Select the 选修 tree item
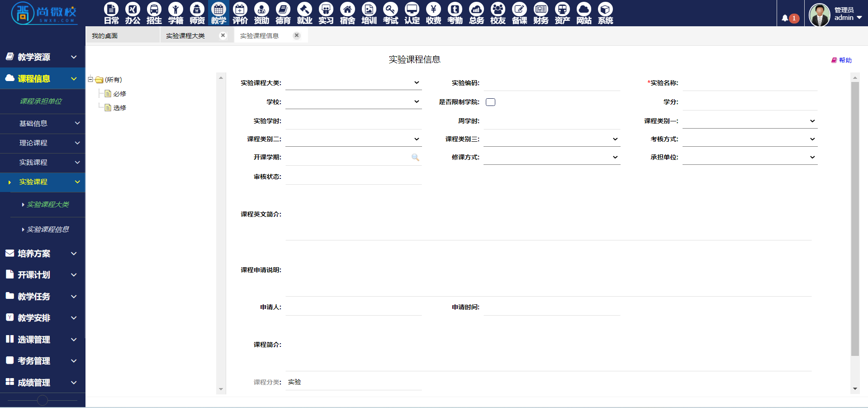Screen dimensions: 868x408 click(119, 108)
